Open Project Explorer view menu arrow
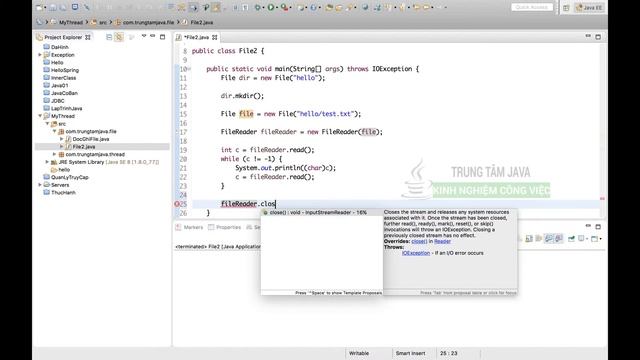The height and width of the screenshot is (360, 640). 144,36
